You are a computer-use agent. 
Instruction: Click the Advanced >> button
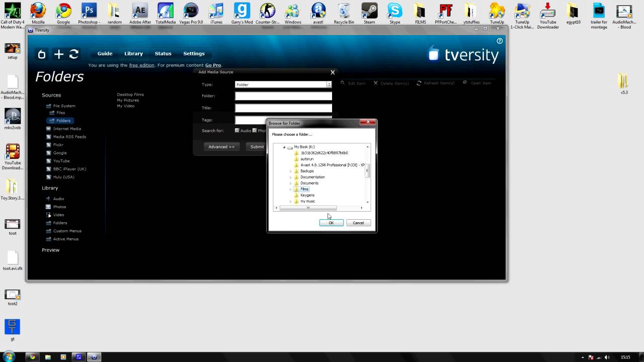click(x=221, y=147)
